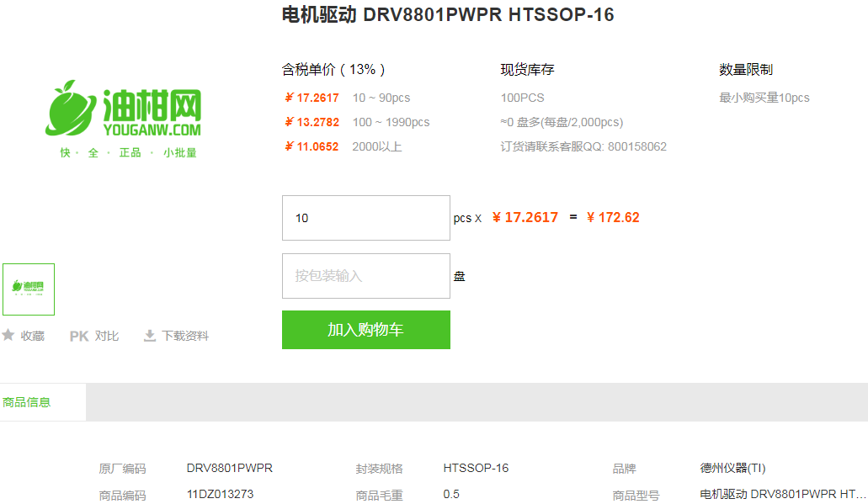This screenshot has height=504, width=868.
Task: Click the product code 11DZ013273
Action: point(220,494)
